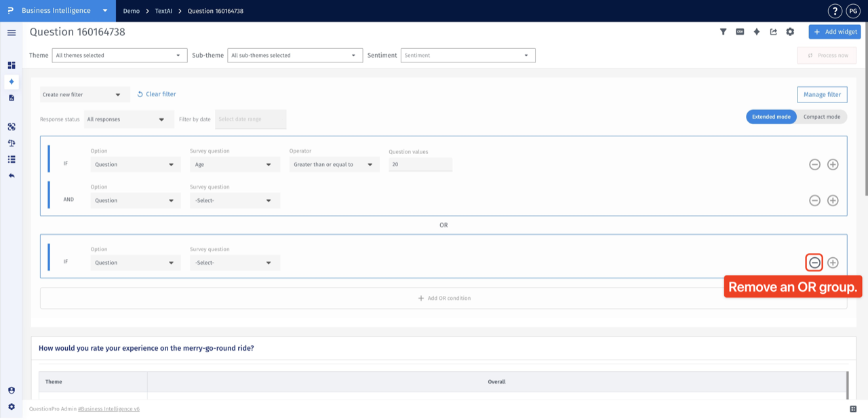Add a condition inside the OR group
This screenshot has height=420, width=868.
[x=833, y=263]
